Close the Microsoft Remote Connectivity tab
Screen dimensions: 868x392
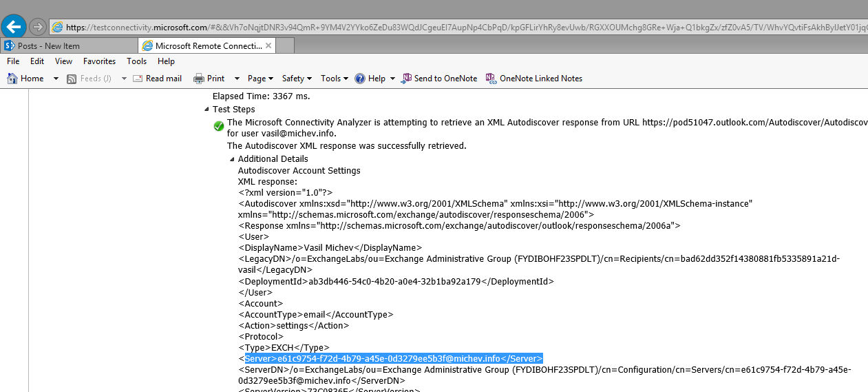click(x=268, y=45)
